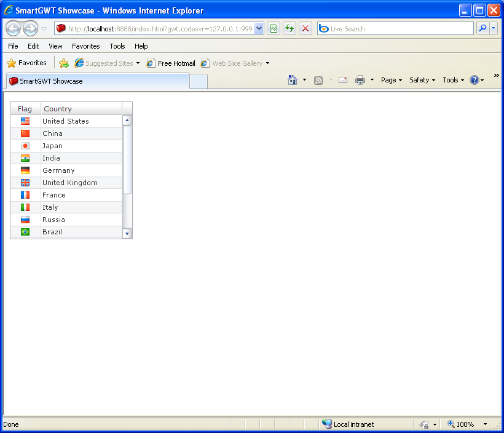
Task: Click the Local intranet security zone status
Action: click(348, 424)
